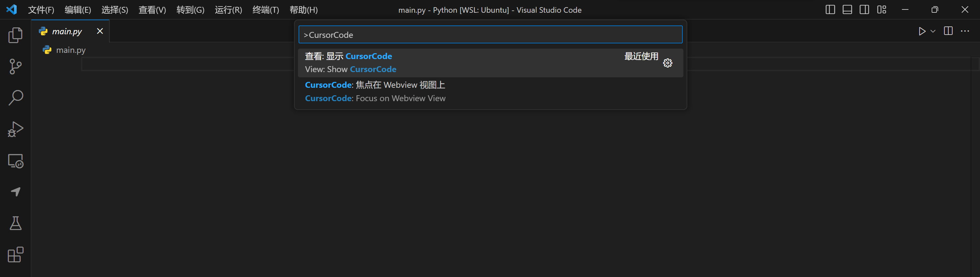Viewport: 980px width, 277px height.
Task: Click the VS Code logo icon
Action: 11,9
